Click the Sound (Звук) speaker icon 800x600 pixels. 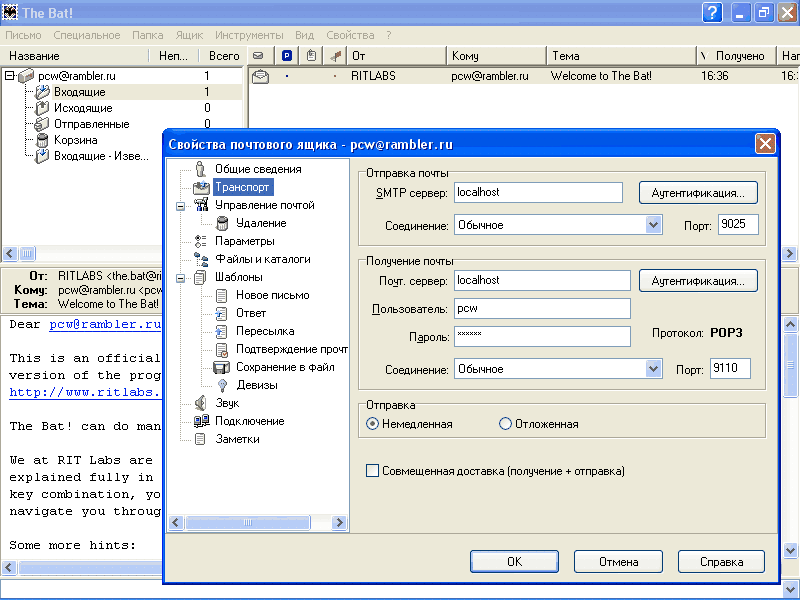coord(201,403)
